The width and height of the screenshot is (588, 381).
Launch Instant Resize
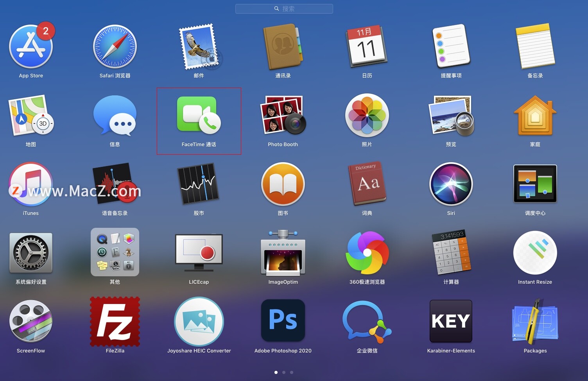535,253
